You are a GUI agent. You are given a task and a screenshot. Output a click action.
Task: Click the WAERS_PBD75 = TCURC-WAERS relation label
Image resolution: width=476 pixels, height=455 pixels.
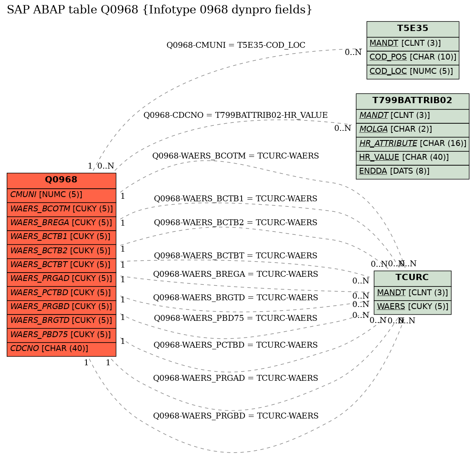(235, 318)
